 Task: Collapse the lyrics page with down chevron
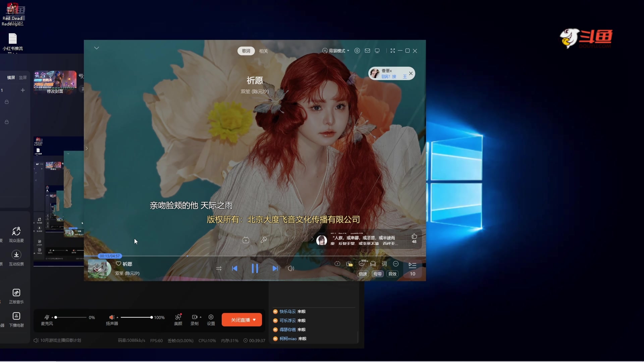pos(97,48)
